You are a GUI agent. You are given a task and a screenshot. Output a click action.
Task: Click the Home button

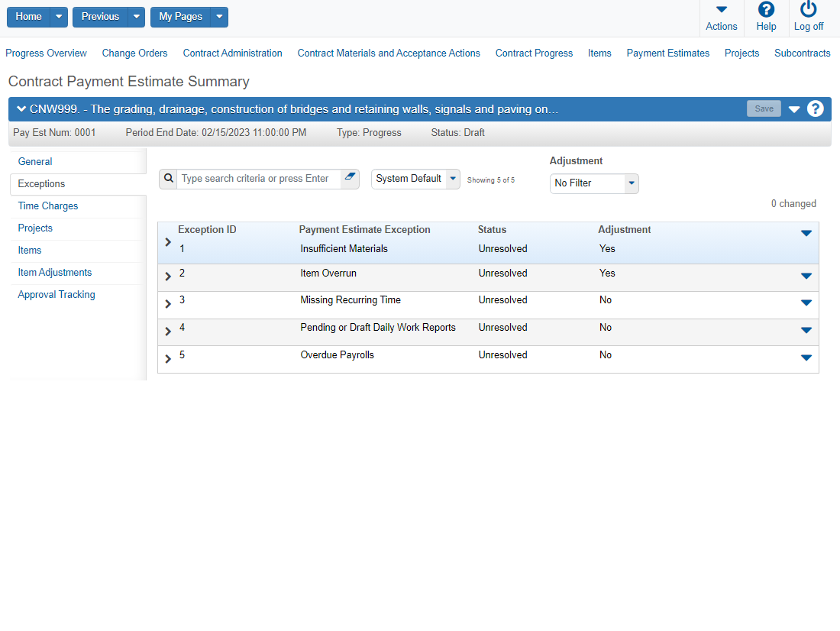click(29, 17)
